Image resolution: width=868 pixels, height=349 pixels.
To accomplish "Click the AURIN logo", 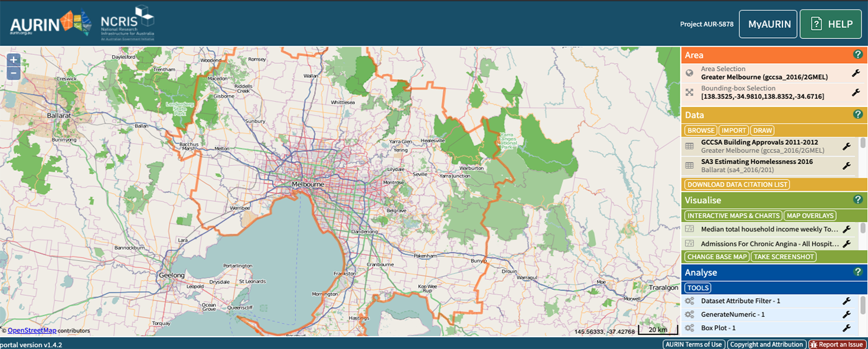I will pyautogui.click(x=51, y=23).
